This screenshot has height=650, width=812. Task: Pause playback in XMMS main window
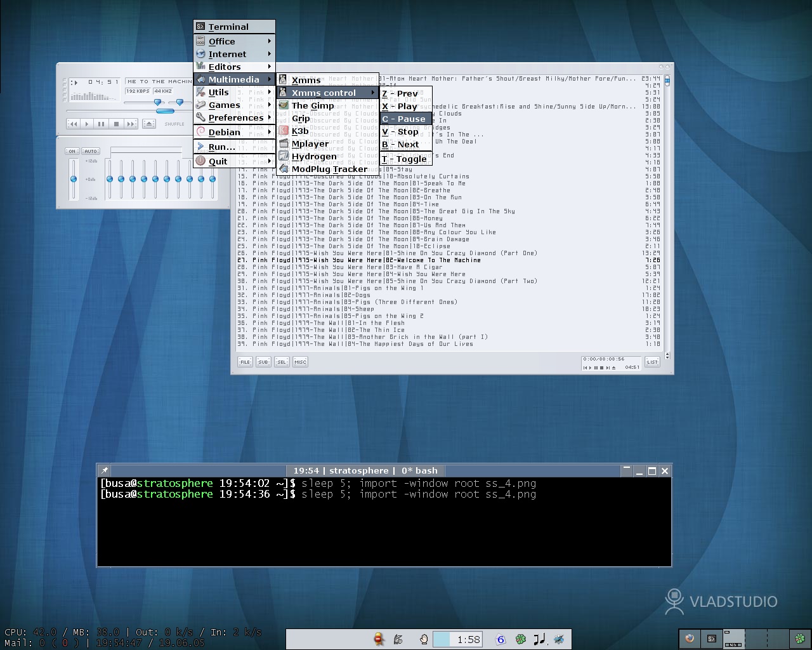pyautogui.click(x=101, y=124)
